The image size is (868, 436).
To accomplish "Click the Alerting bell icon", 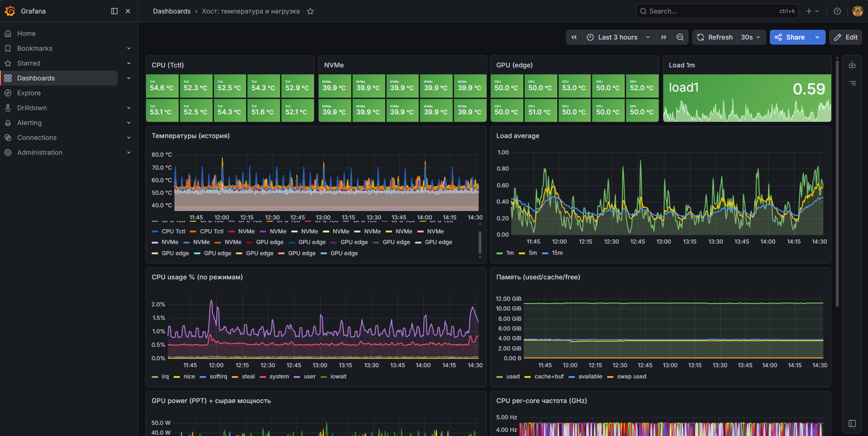I will point(8,123).
